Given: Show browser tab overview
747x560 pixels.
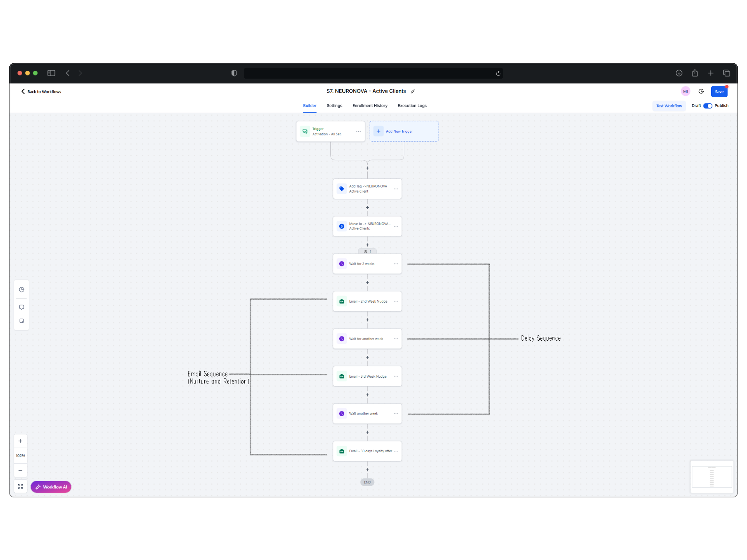Looking at the screenshot, I should (726, 73).
